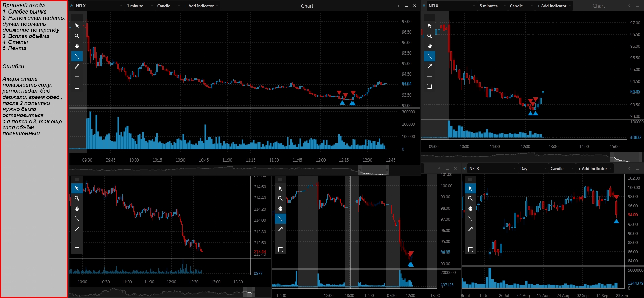Select the cursor tool in 1 minute chart
This screenshot has height=298, width=644.
(77, 26)
